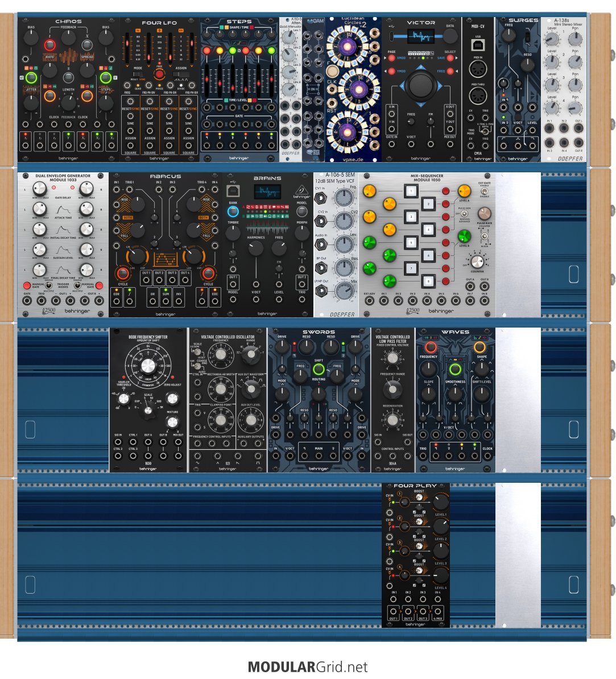Click the left red MANUAL GATE button on 1033
Image resolution: width=616 pixels, height=679 pixels.
[27, 285]
